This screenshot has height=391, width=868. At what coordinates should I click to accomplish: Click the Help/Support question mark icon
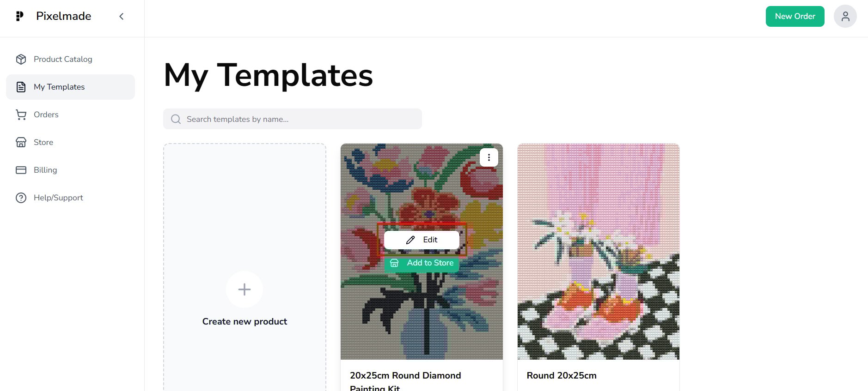click(x=21, y=198)
